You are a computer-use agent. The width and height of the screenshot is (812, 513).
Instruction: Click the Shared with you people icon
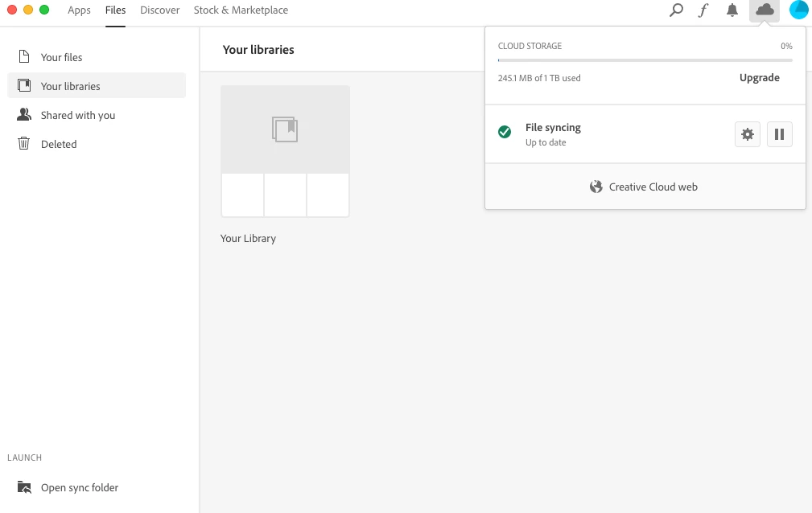pyautogui.click(x=24, y=114)
